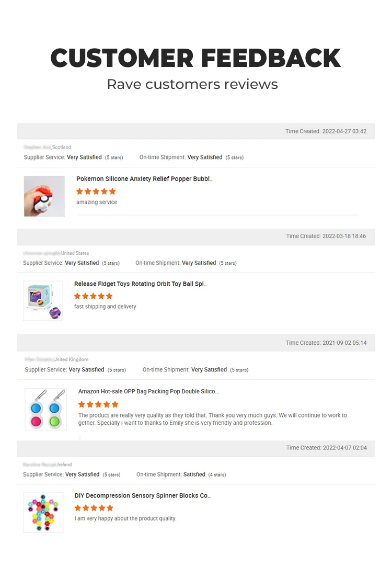Click Time Created 2021-09-02 05:14 header

(326, 343)
